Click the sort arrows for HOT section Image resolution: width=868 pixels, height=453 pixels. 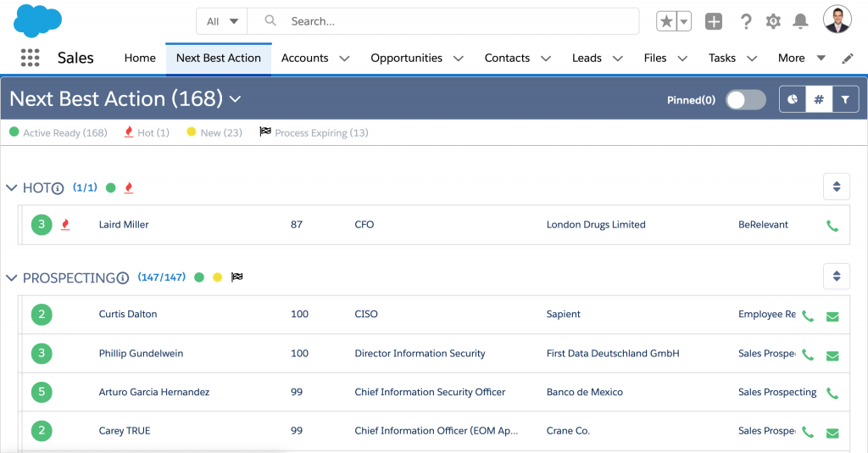[837, 187]
